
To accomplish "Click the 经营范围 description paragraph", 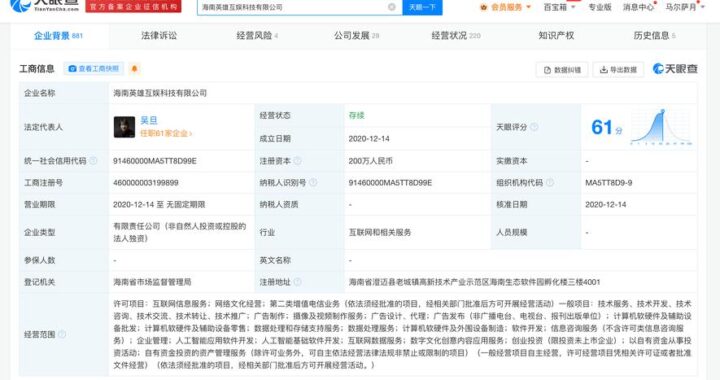I will tap(402, 334).
